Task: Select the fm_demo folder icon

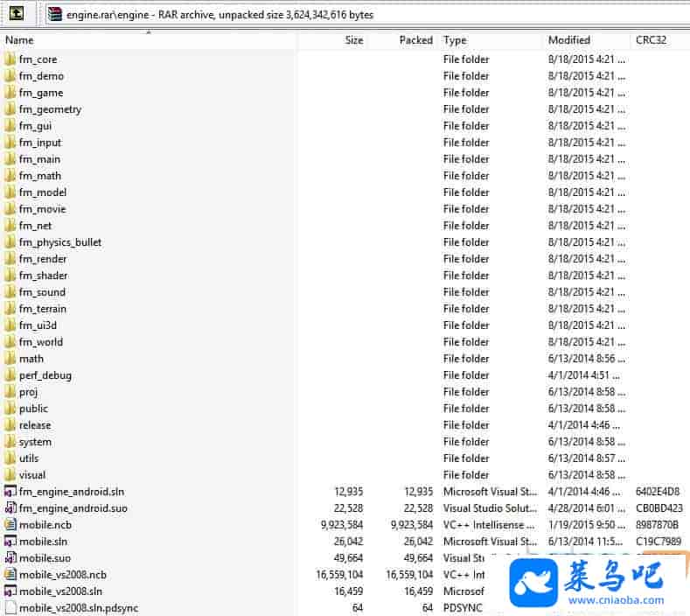Action: point(10,76)
